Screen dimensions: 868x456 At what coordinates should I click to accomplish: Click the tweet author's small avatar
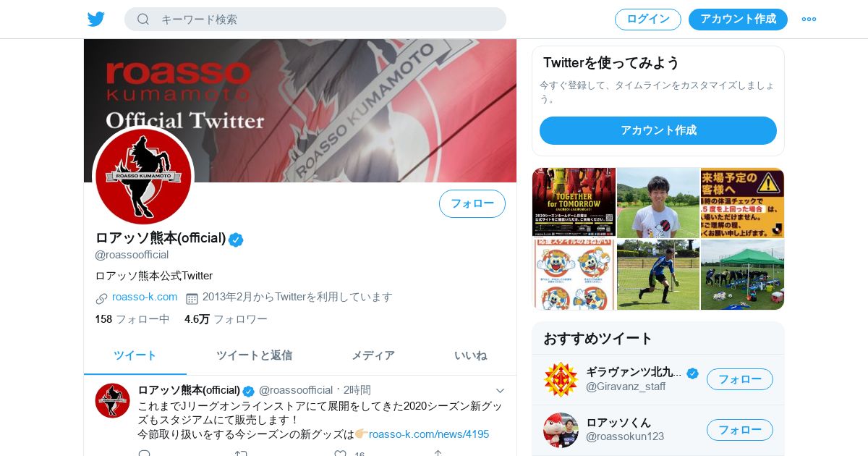click(113, 400)
